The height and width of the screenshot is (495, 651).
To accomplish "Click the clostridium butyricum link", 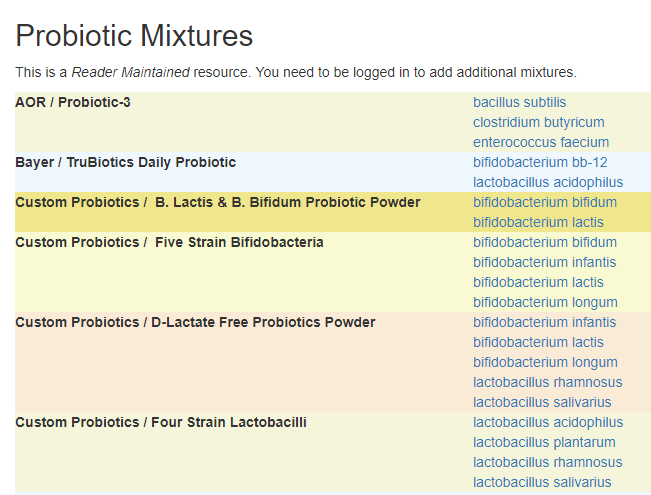I will (538, 122).
